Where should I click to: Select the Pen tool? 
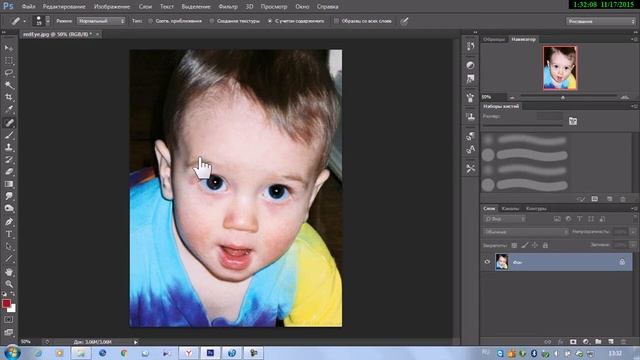click(x=9, y=222)
